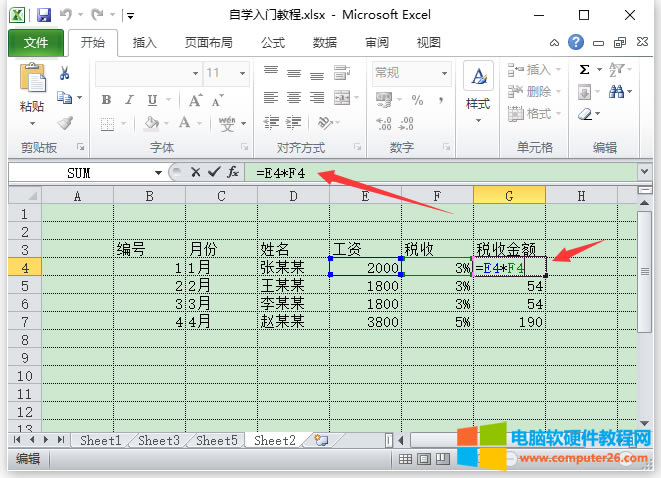The image size is (661, 478).
Task: Open the 插入 ribbon tab
Action: tap(145, 43)
